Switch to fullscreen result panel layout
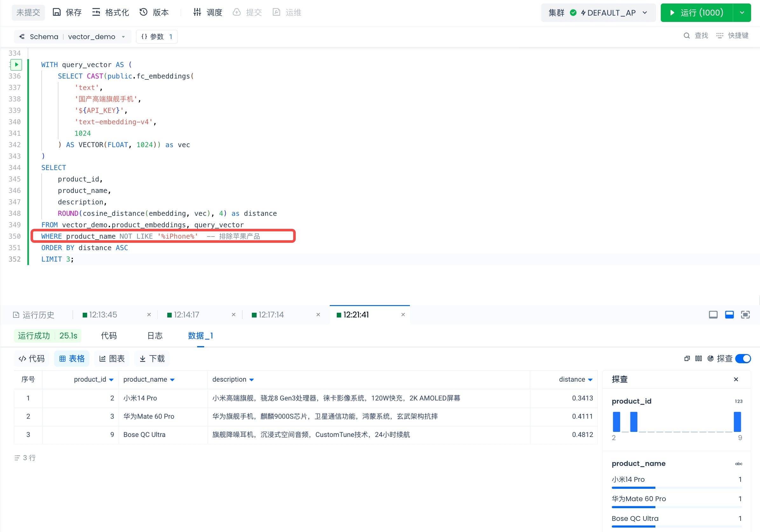This screenshot has width=760, height=532. [x=745, y=315]
